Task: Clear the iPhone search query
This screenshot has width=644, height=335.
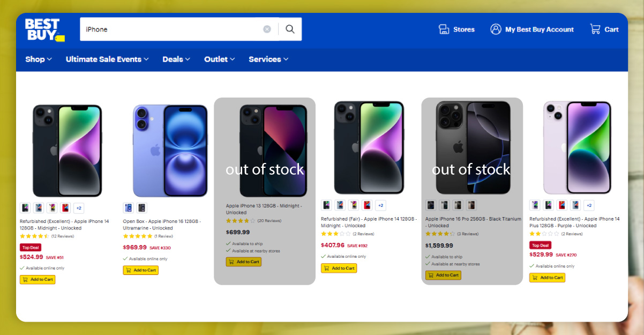Action: click(267, 29)
